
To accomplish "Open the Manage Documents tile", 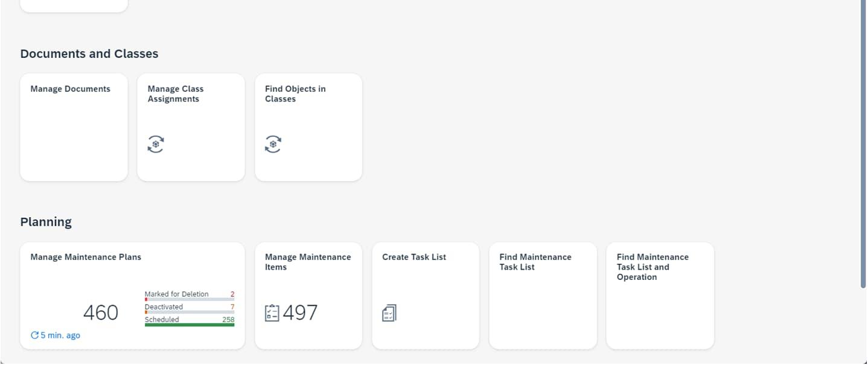I will [74, 127].
